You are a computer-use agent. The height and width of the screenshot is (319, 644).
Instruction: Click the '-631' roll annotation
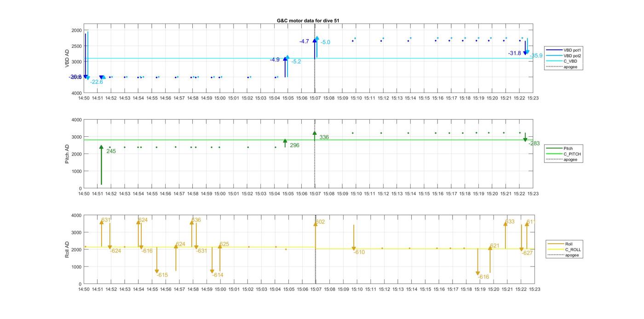[201, 251]
